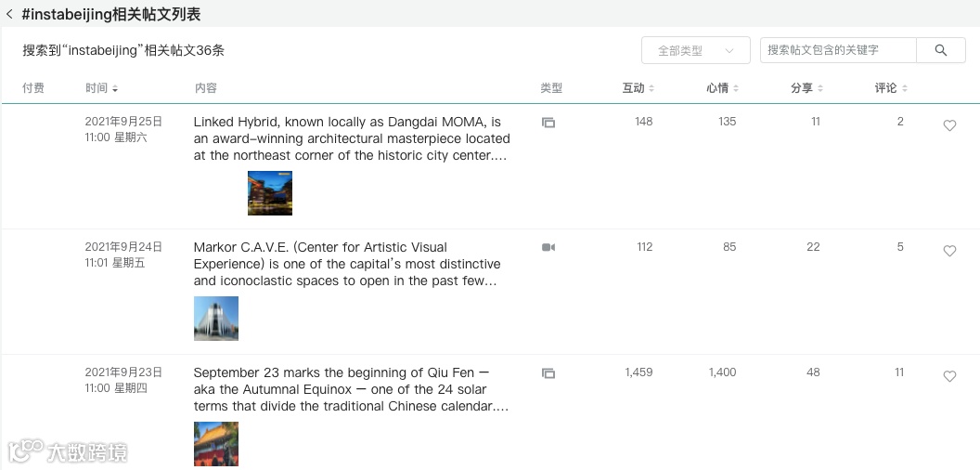This screenshot has width=980, height=470.
Task: Open the 全部类型 type filter dropdown
Action: click(695, 50)
